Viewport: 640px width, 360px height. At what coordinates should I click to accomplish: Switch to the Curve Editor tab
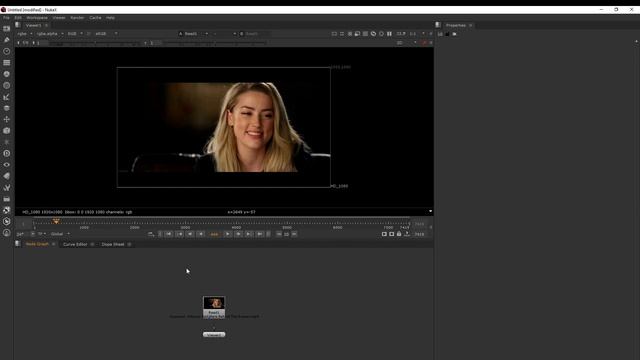click(75, 244)
